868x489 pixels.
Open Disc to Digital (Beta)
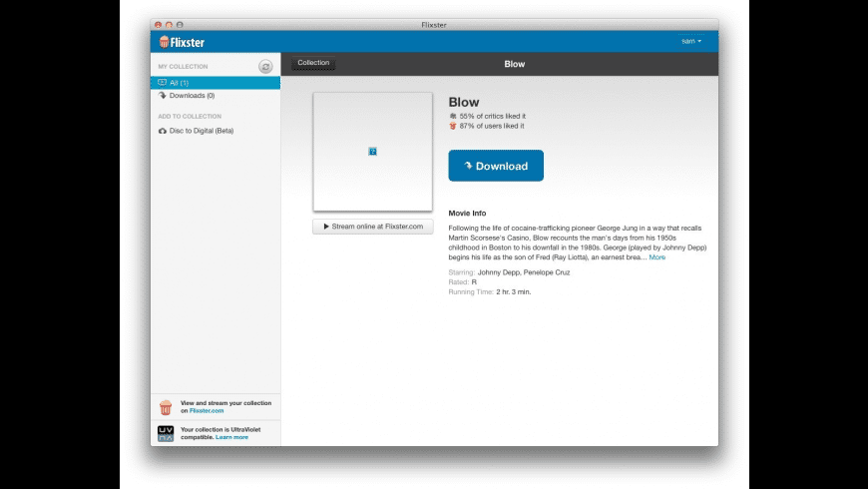pos(202,131)
